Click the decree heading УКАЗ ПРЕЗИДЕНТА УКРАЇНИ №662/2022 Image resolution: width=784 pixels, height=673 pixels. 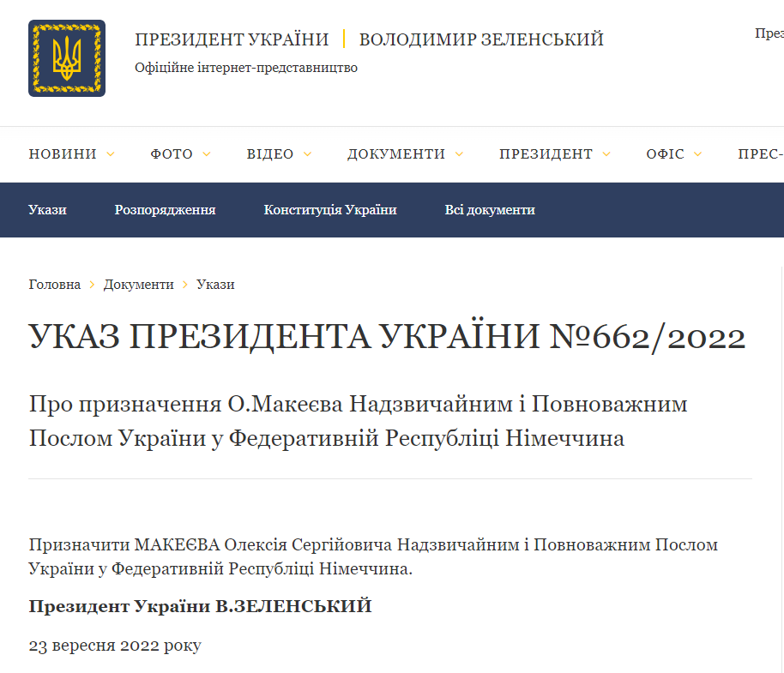coord(388,336)
